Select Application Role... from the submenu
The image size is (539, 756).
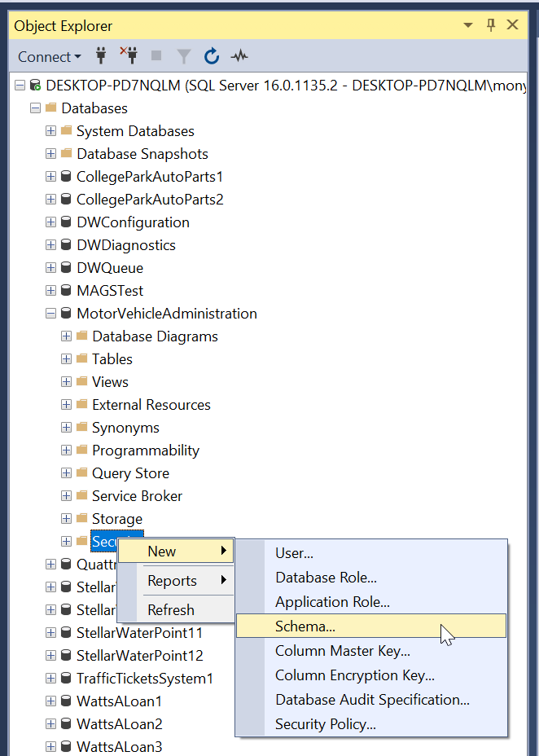[x=371, y=602]
